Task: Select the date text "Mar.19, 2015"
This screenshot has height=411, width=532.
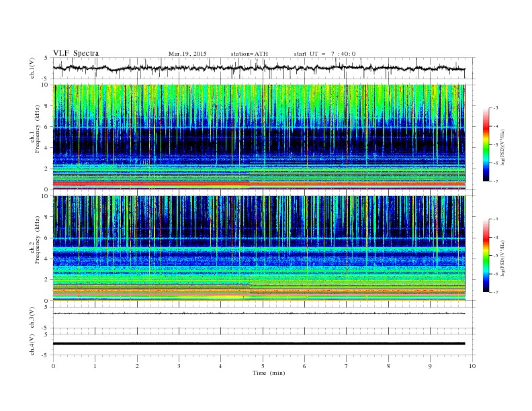Action: pyautogui.click(x=187, y=54)
